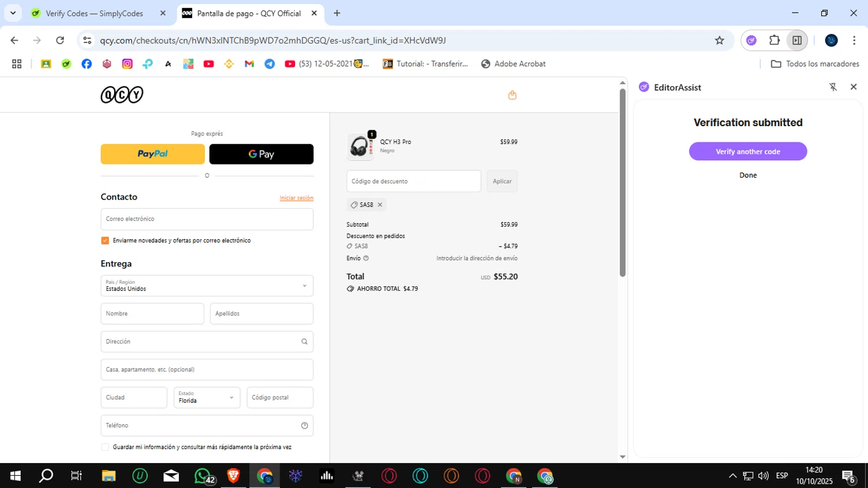The image size is (868, 488).
Task: Click the info icon next to Envío
Action: pyautogui.click(x=366, y=258)
